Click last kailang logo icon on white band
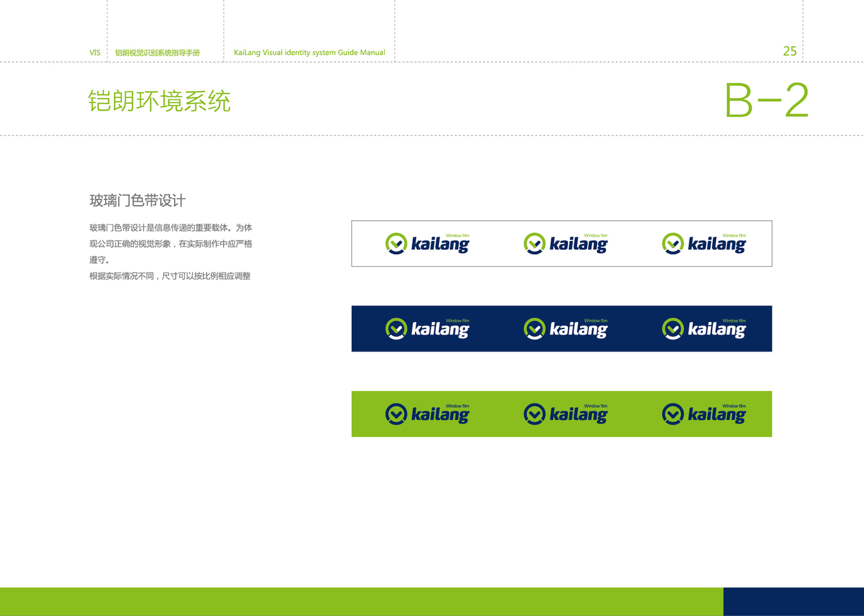The height and width of the screenshot is (616, 864). point(673,243)
